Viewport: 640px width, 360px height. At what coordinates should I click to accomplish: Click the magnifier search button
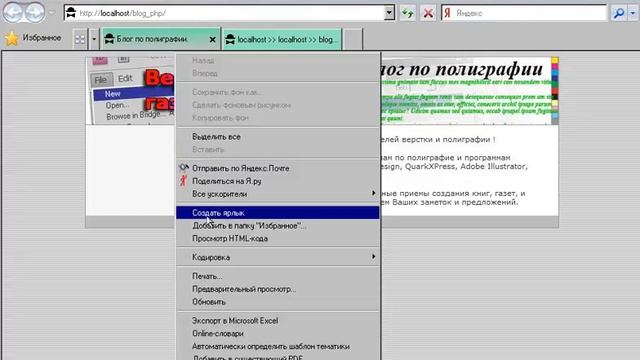coord(619,13)
